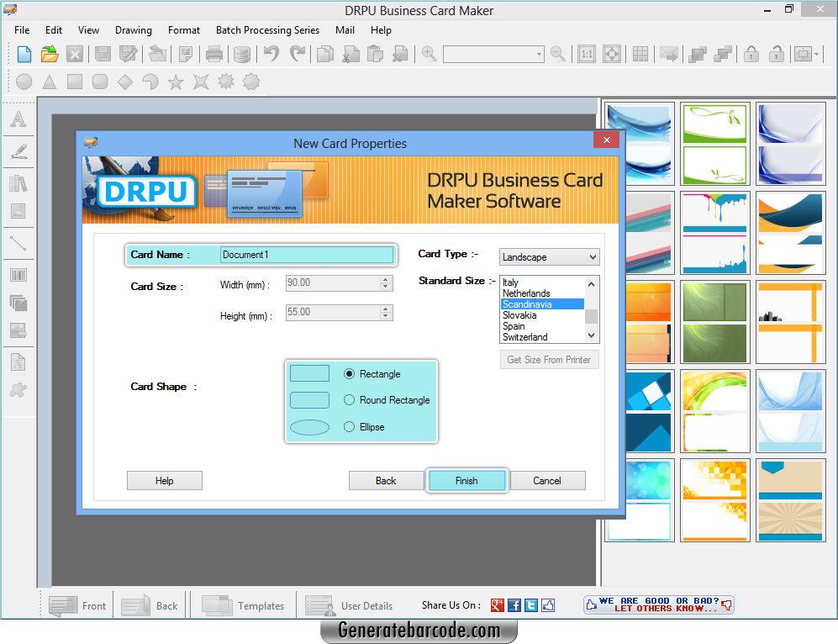Increase the Width value with up arrow
The image size is (838, 644).
(385, 279)
